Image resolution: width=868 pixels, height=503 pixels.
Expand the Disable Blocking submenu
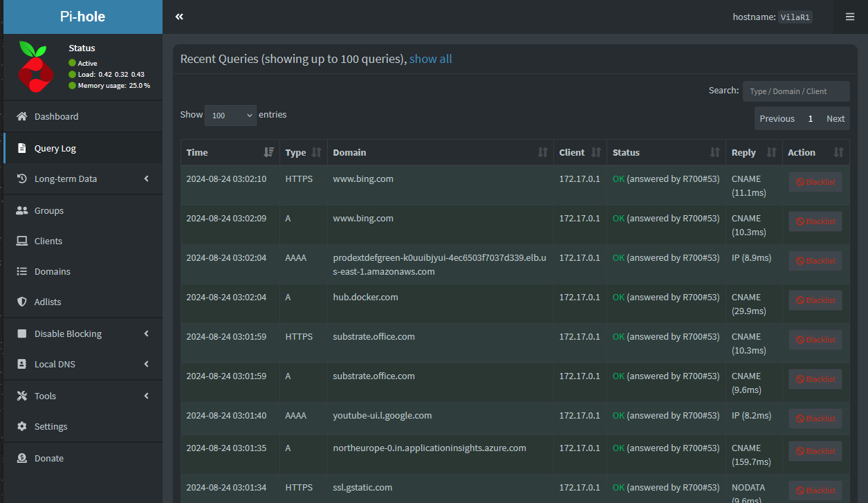[x=145, y=333]
